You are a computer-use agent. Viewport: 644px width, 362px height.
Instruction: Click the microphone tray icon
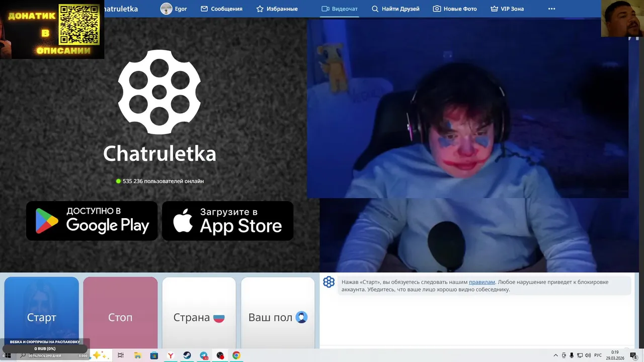point(572,355)
